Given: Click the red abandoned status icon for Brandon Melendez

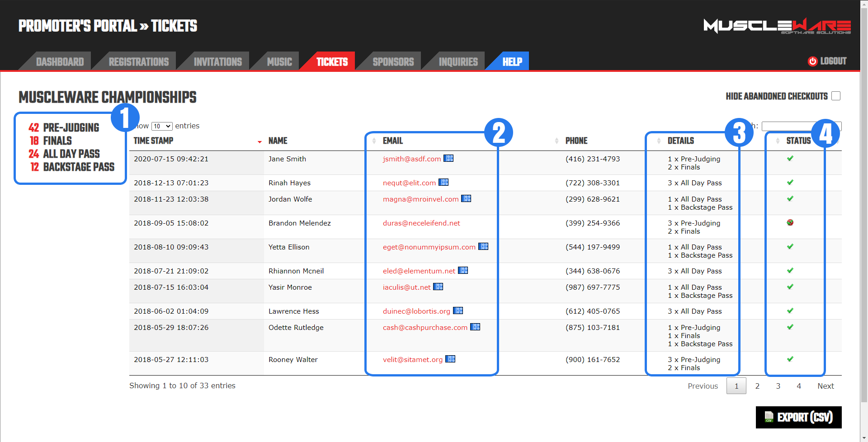Looking at the screenshot, I should (790, 222).
